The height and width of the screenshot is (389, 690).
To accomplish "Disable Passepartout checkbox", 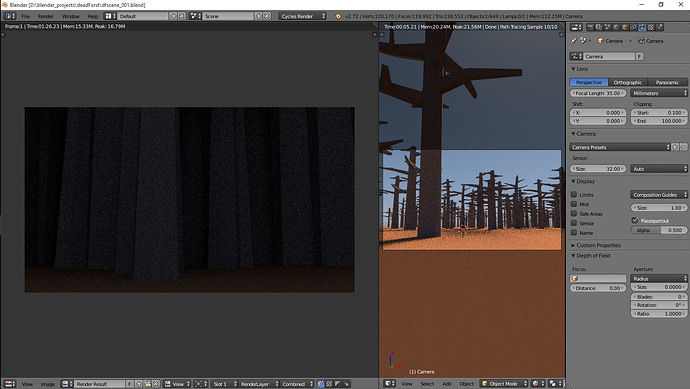I will click(635, 220).
